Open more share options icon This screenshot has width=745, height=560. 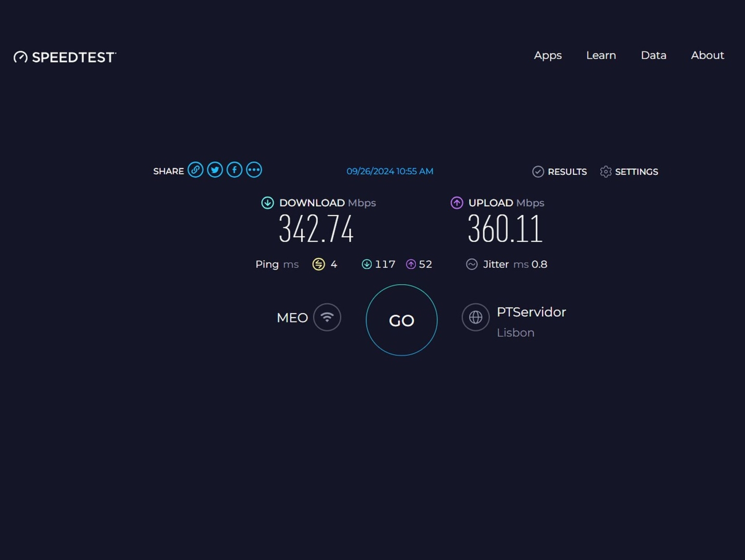coord(254,170)
